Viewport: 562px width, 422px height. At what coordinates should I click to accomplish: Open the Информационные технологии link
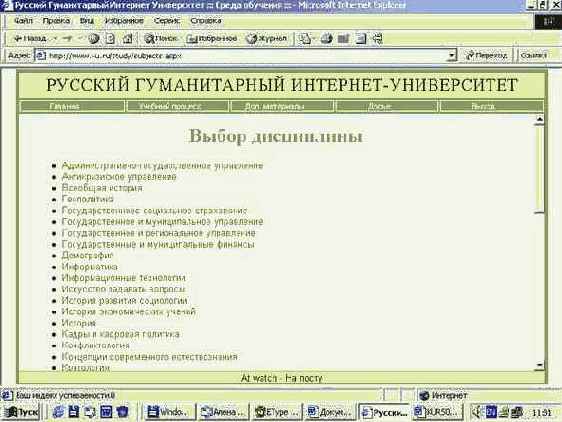pyautogui.click(x=124, y=278)
